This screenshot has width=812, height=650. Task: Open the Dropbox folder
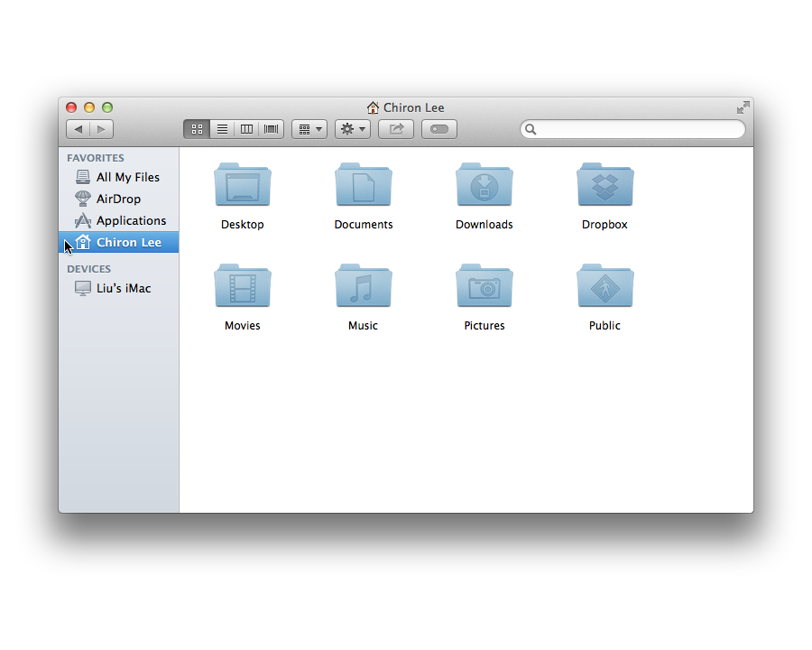tap(604, 187)
